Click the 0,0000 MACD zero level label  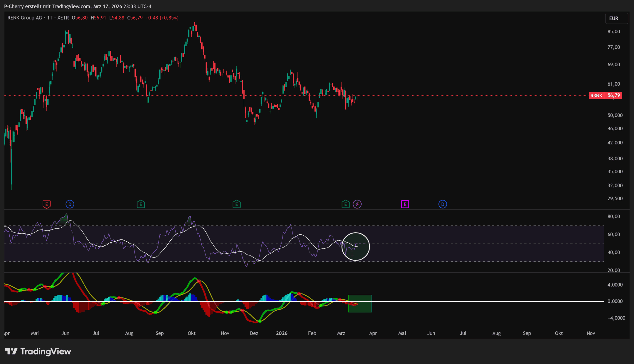coord(615,301)
